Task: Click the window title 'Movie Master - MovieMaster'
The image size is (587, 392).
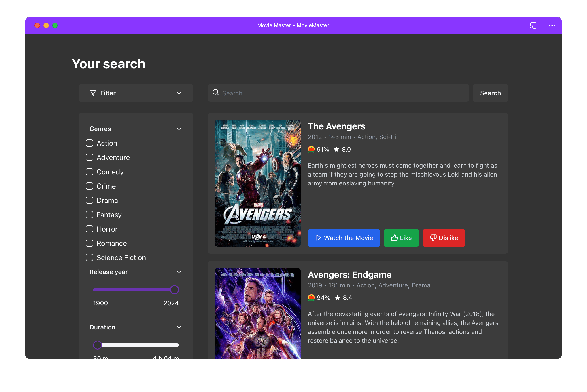Action: tap(293, 25)
